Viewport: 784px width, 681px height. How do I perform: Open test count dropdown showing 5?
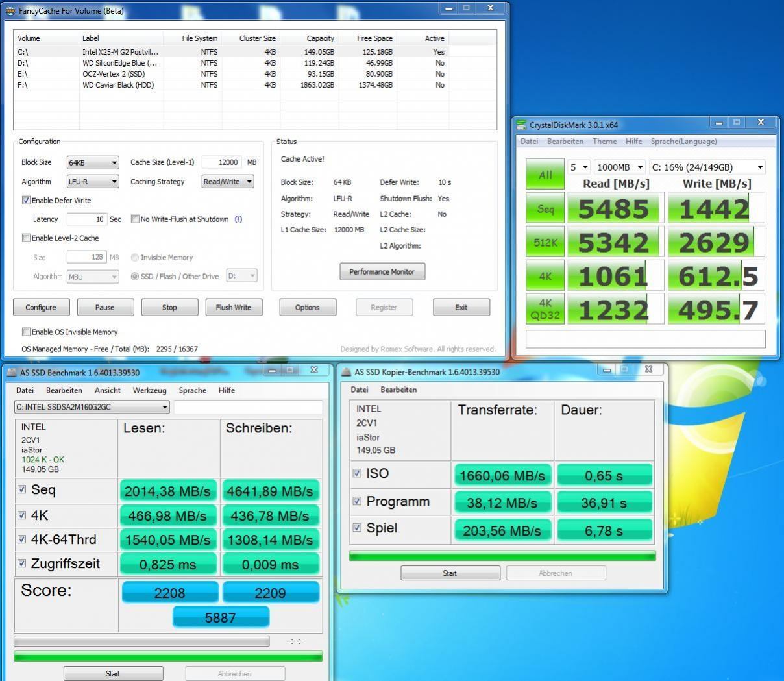pos(579,167)
